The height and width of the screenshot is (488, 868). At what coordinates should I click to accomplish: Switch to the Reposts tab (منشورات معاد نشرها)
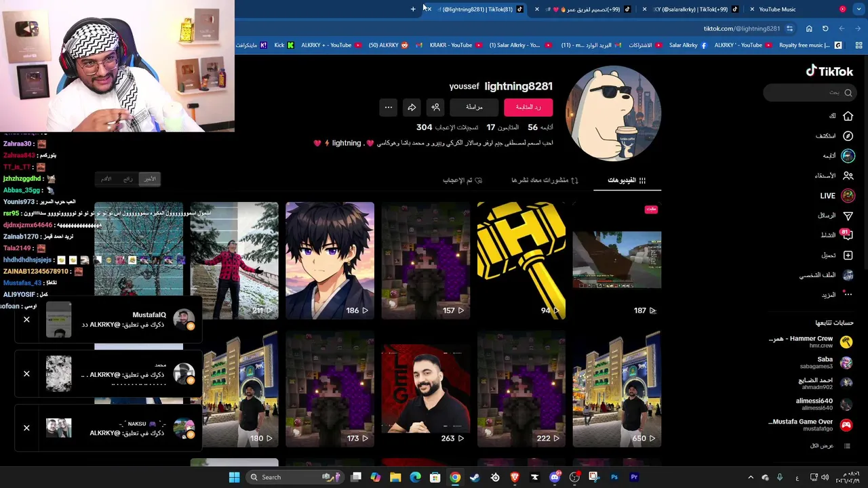[x=545, y=180]
